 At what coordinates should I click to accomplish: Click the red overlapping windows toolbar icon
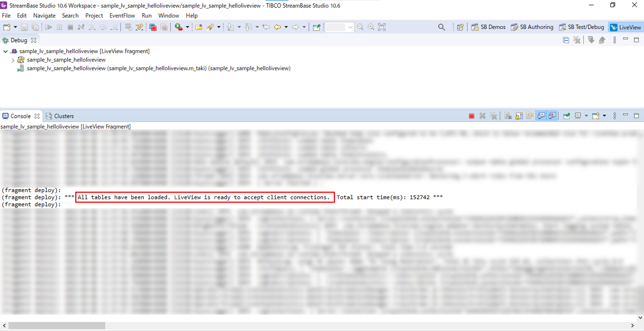point(153,27)
